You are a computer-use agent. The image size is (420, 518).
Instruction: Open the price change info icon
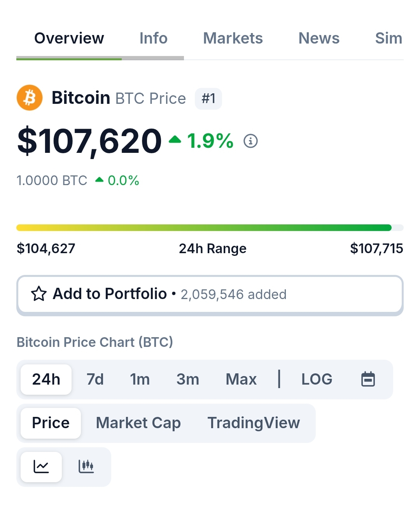pyautogui.click(x=250, y=141)
